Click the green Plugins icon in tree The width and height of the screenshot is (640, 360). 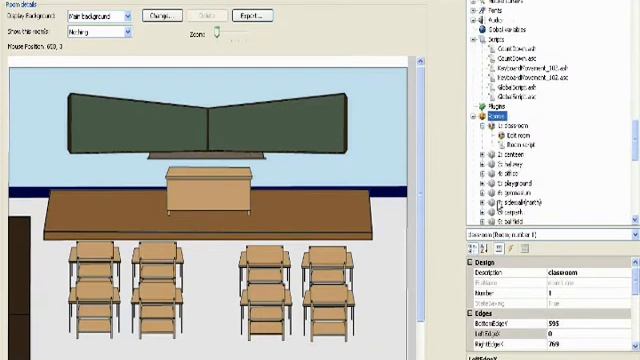pos(482,107)
